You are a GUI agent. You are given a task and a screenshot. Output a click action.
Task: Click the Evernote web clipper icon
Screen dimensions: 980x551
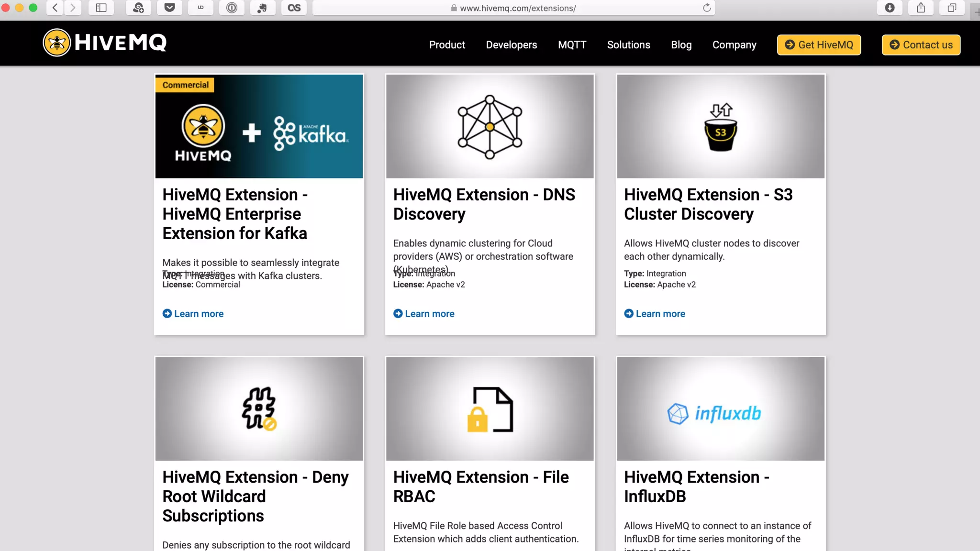coord(262,8)
